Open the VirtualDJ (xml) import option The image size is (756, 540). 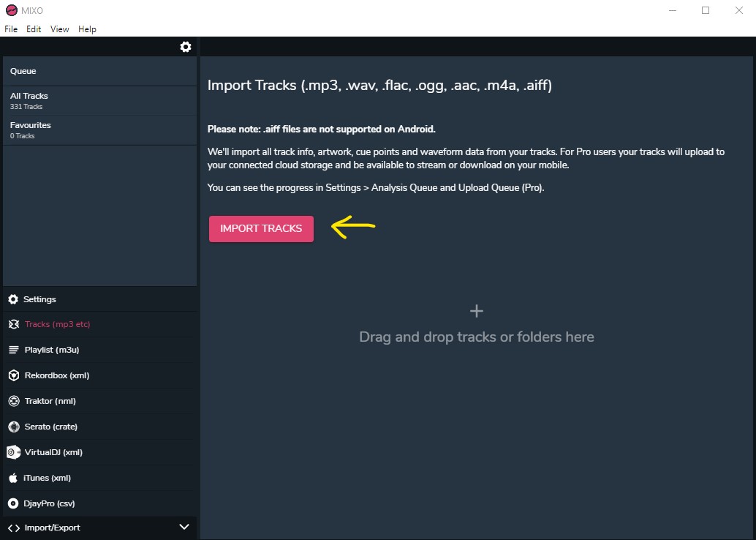[x=53, y=452]
